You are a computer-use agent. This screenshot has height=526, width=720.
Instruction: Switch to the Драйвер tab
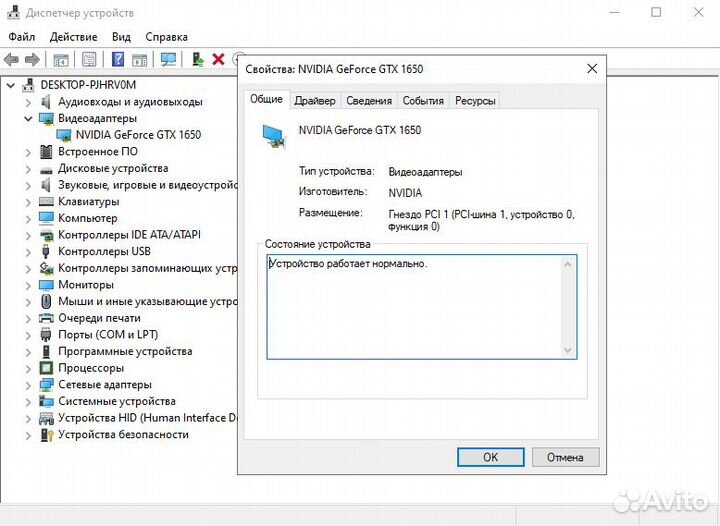(315, 101)
